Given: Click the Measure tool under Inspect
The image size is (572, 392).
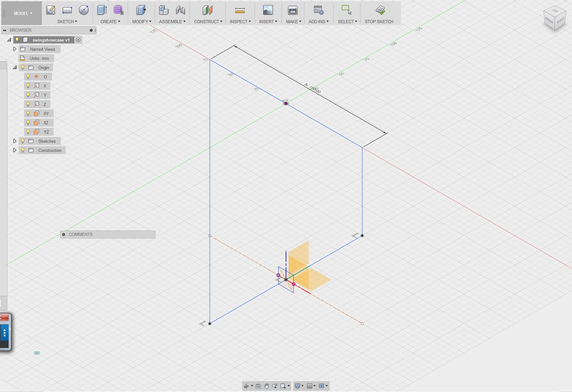Looking at the screenshot, I should [x=240, y=10].
